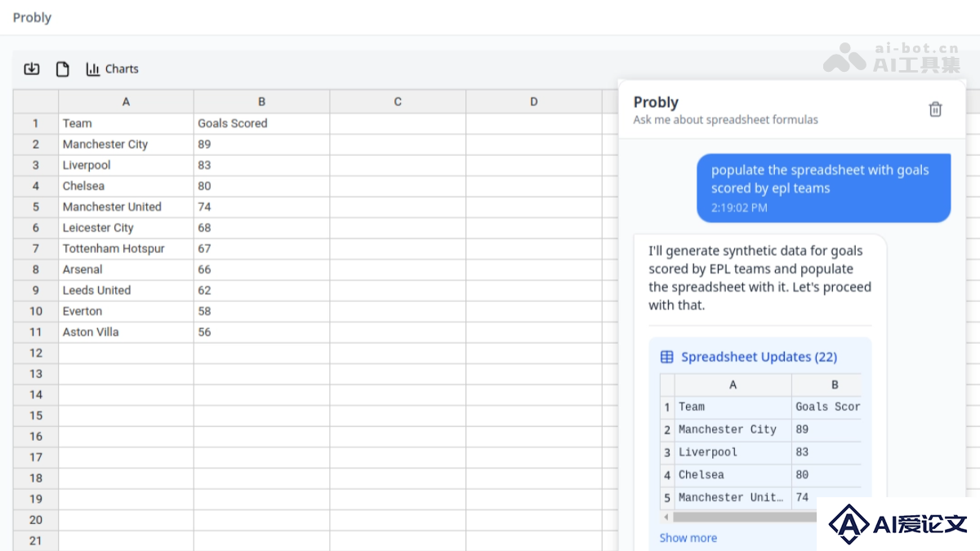Viewport: 980px width, 551px height.
Task: Select the Aston Villa cell
Action: tap(126, 332)
